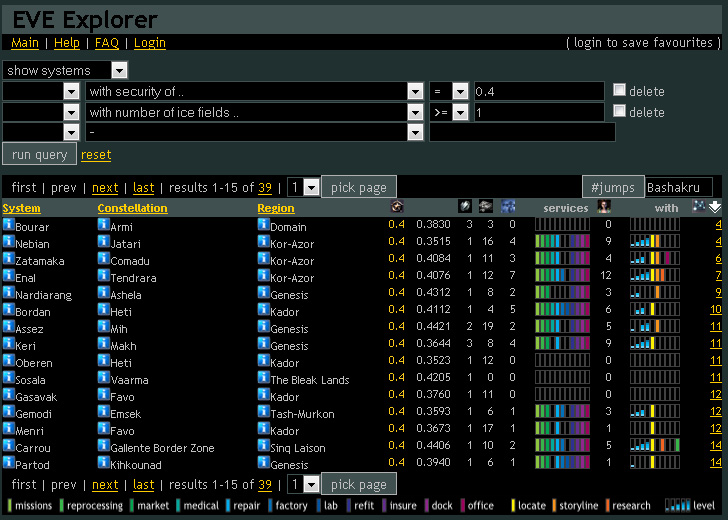Viewport: 728px width, 520px height.
Task: Sort results by System column
Action: tap(21, 208)
